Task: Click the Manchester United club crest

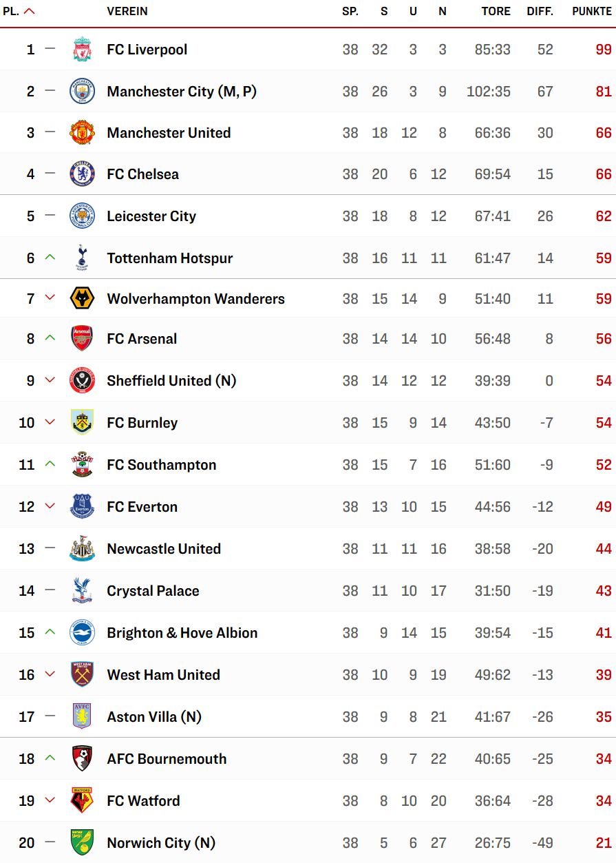Action: tap(82, 133)
